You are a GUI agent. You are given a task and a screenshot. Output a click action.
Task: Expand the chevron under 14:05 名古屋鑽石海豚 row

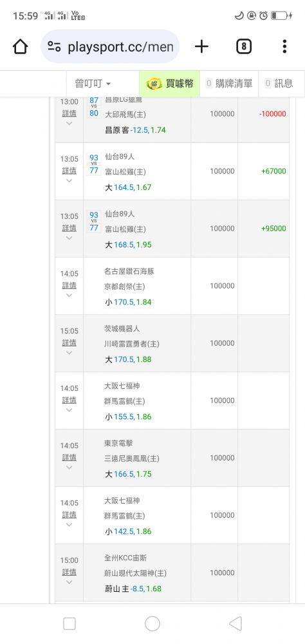[x=69, y=296]
